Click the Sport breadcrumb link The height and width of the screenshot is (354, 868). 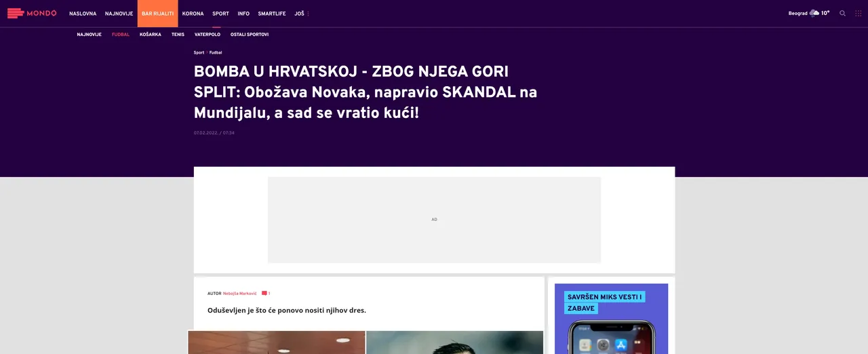199,52
